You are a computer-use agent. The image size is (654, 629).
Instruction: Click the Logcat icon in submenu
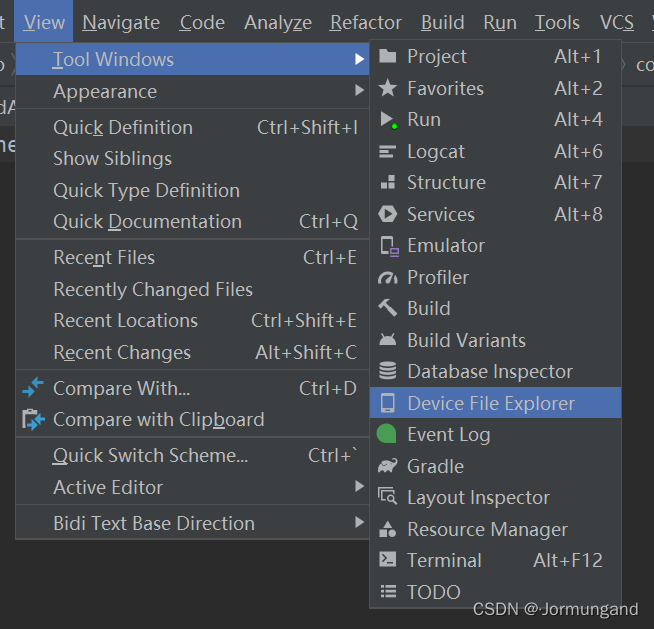(x=388, y=152)
